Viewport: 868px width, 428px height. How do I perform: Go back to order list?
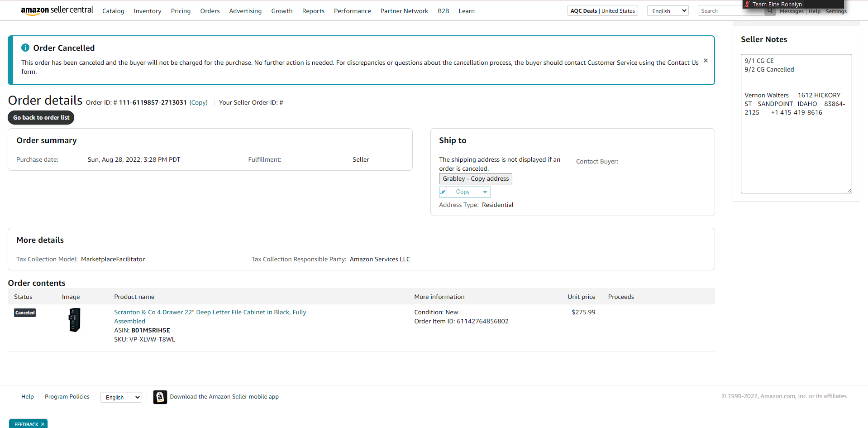(41, 118)
